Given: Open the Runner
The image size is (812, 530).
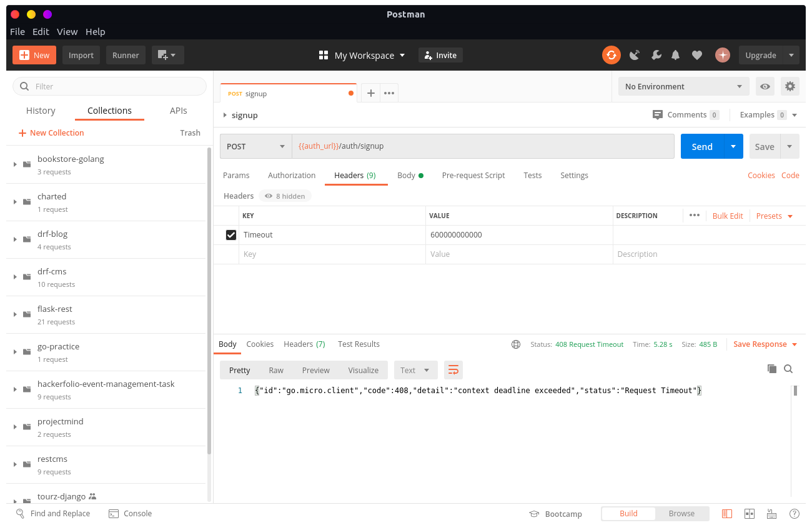Looking at the screenshot, I should (126, 55).
